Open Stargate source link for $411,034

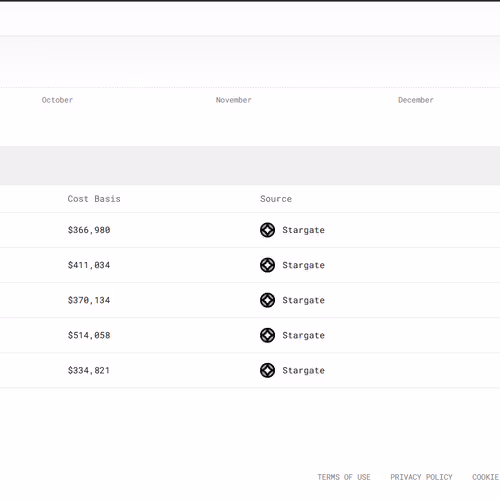coord(303,265)
